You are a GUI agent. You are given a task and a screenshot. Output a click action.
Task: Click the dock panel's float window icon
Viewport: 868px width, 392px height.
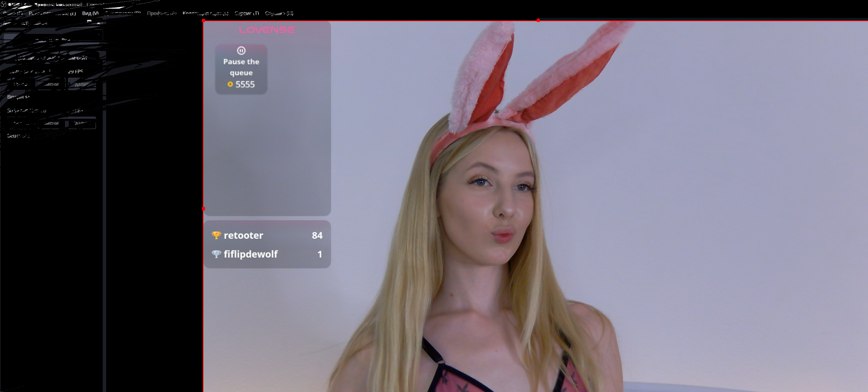click(89, 22)
